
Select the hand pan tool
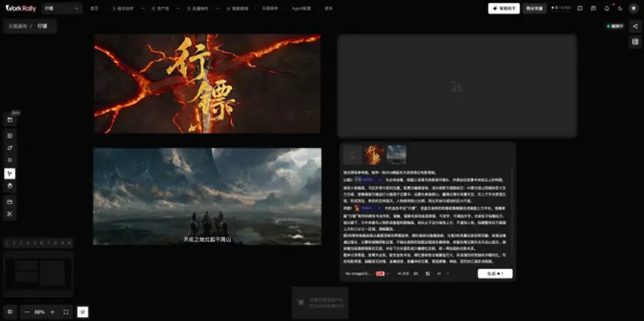(x=10, y=186)
